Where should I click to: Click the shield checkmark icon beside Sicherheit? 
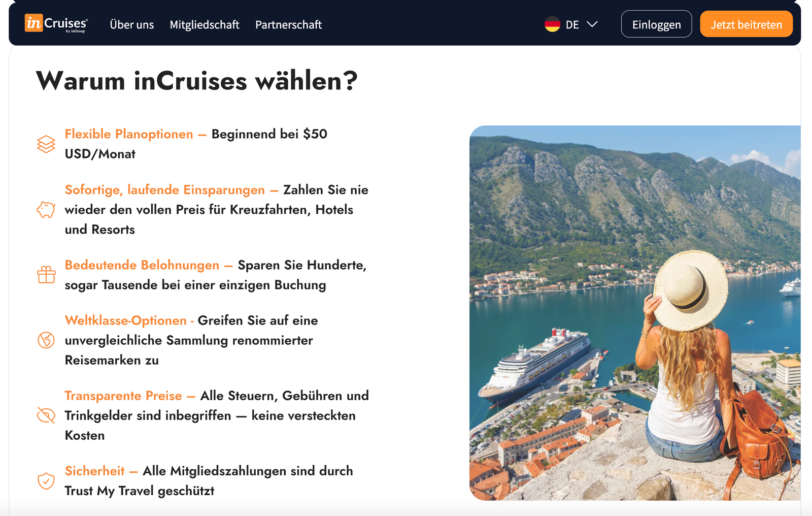pos(46,480)
